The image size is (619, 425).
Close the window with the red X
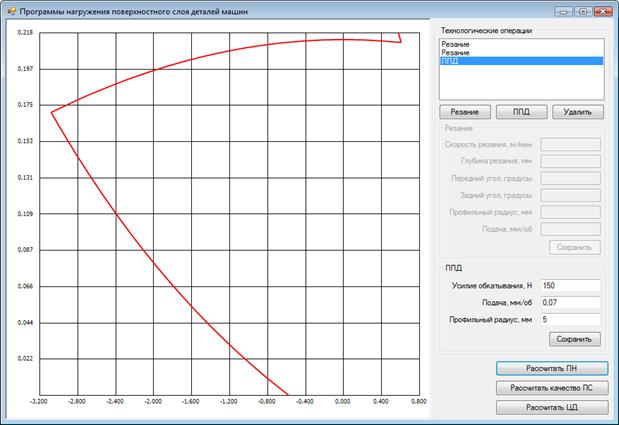point(601,9)
